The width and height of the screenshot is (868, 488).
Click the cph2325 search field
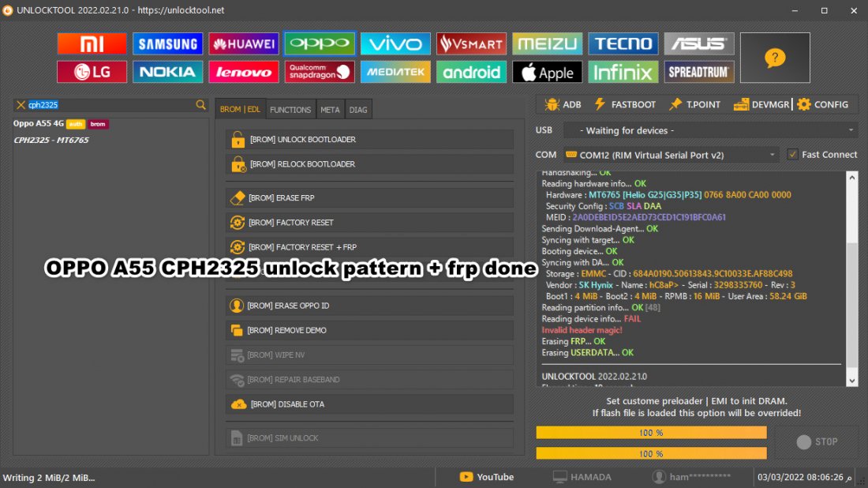110,105
